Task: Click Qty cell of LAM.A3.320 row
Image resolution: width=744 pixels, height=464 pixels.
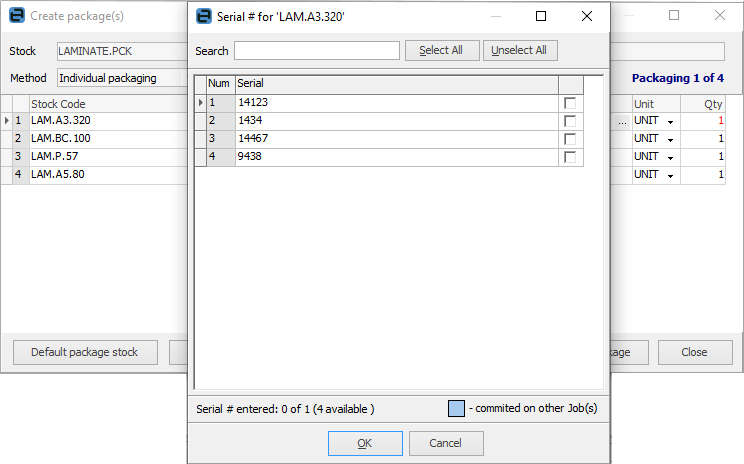Action: coord(703,121)
